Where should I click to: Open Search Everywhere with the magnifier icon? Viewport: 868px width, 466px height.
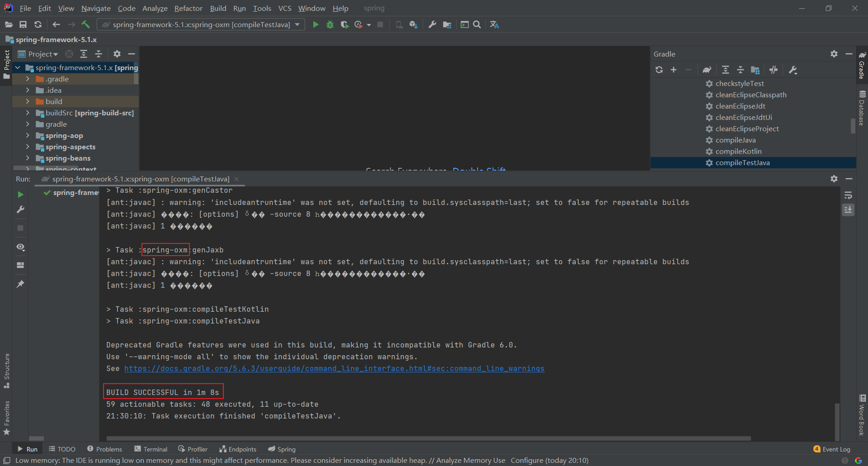coord(477,24)
